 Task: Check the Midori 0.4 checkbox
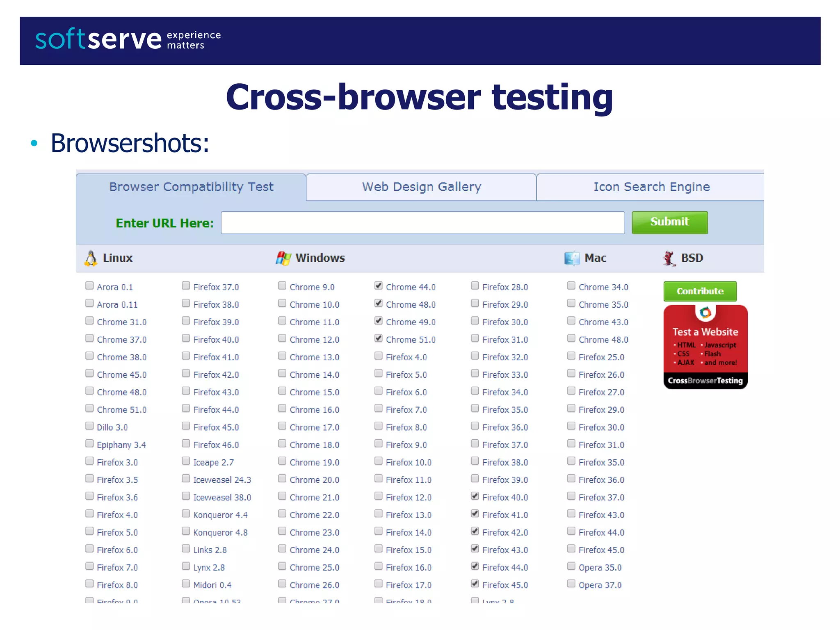(x=186, y=584)
